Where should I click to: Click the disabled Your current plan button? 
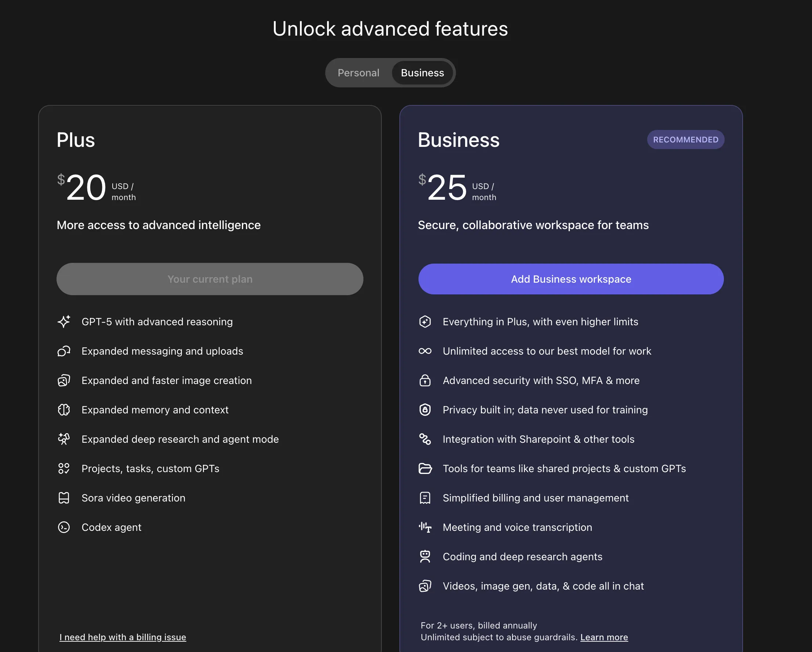210,279
